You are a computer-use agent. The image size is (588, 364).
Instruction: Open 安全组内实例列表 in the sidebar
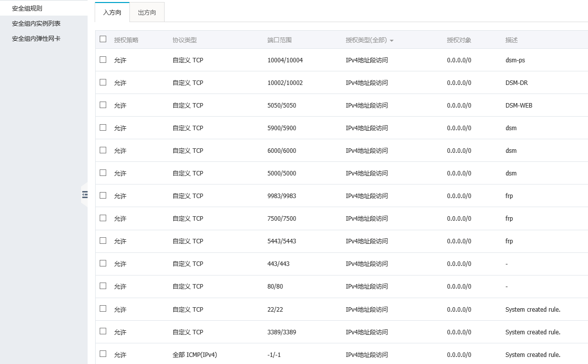pos(36,24)
